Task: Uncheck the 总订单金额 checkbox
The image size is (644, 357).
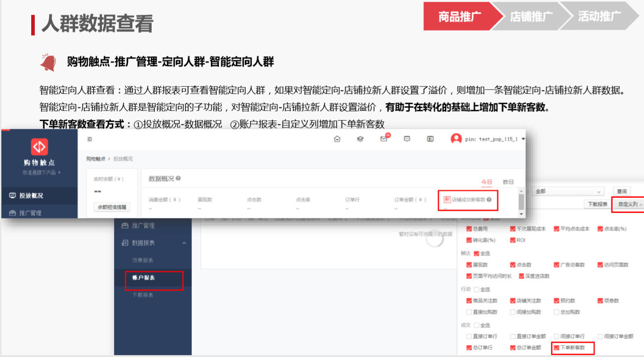Action: (x=513, y=348)
